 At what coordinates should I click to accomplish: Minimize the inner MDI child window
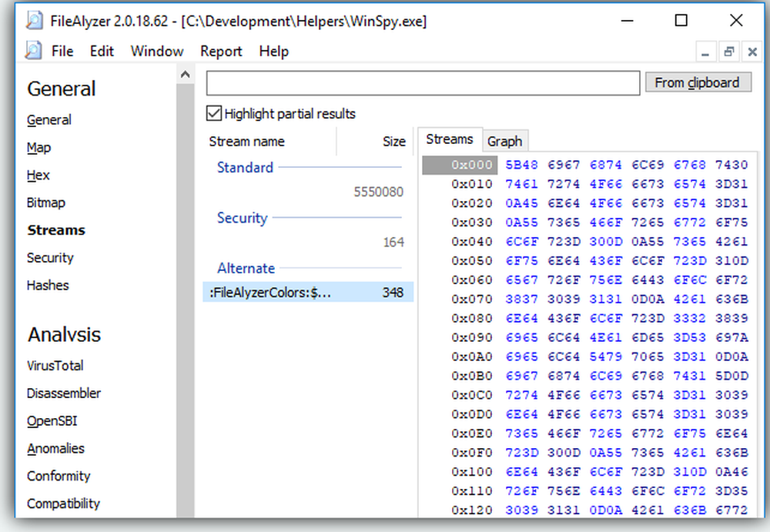705,52
